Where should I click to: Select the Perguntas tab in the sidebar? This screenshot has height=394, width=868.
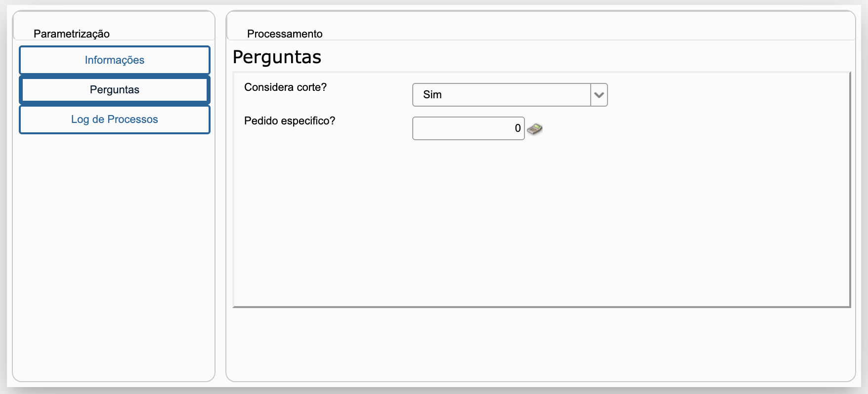click(115, 90)
